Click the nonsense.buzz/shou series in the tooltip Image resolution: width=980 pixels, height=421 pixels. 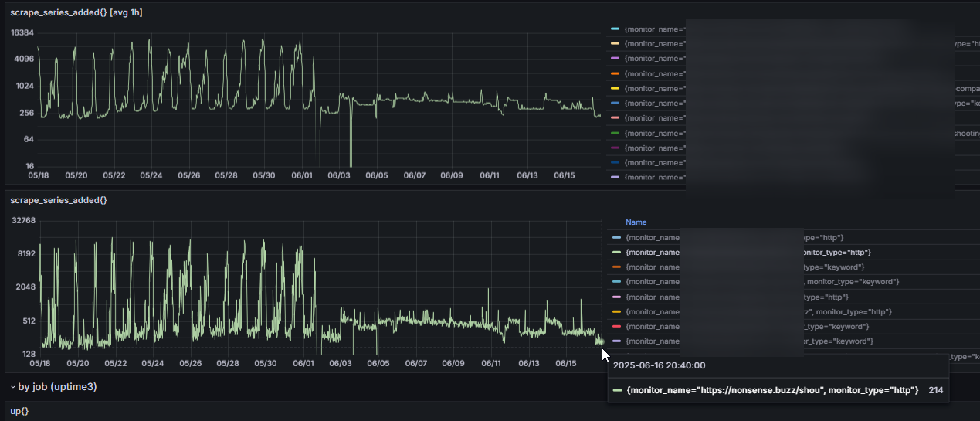(772, 391)
